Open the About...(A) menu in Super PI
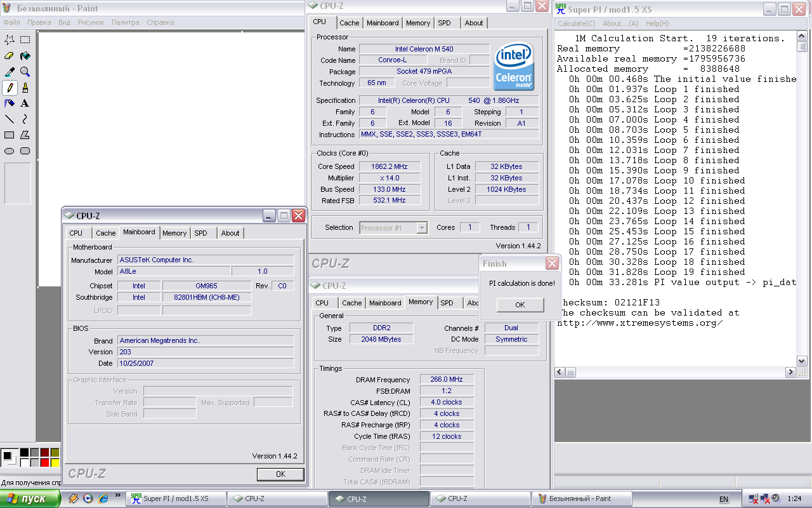The width and height of the screenshot is (812, 508). pyautogui.click(x=620, y=23)
